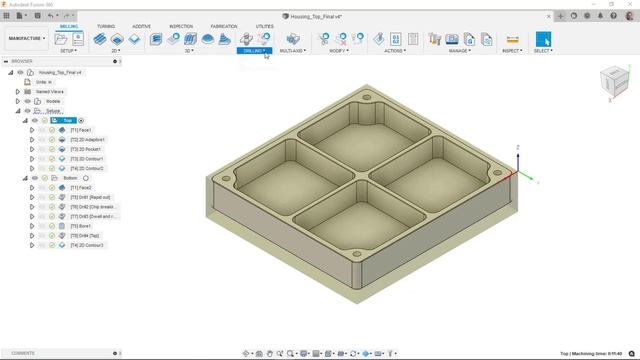Select the [T3] 2D Pocket1 operation
Image resolution: width=640 pixels, height=360 pixels.
85,149
